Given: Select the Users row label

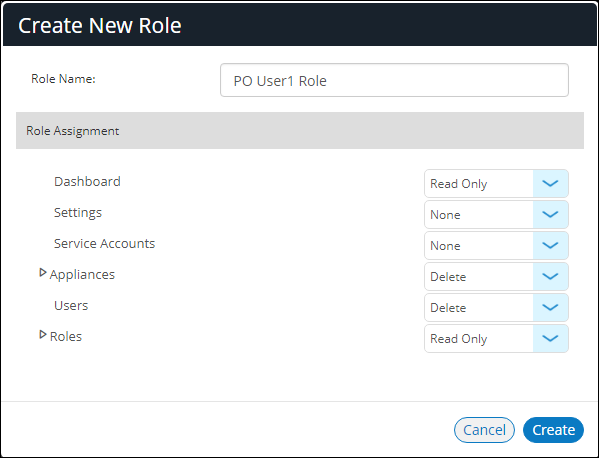Looking at the screenshot, I should [x=71, y=306].
